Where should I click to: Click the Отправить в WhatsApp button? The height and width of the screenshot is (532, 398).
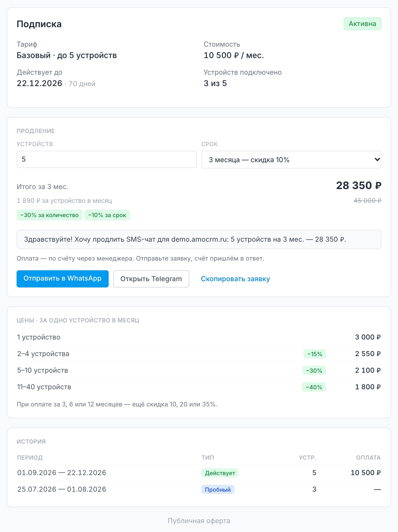[x=63, y=279]
